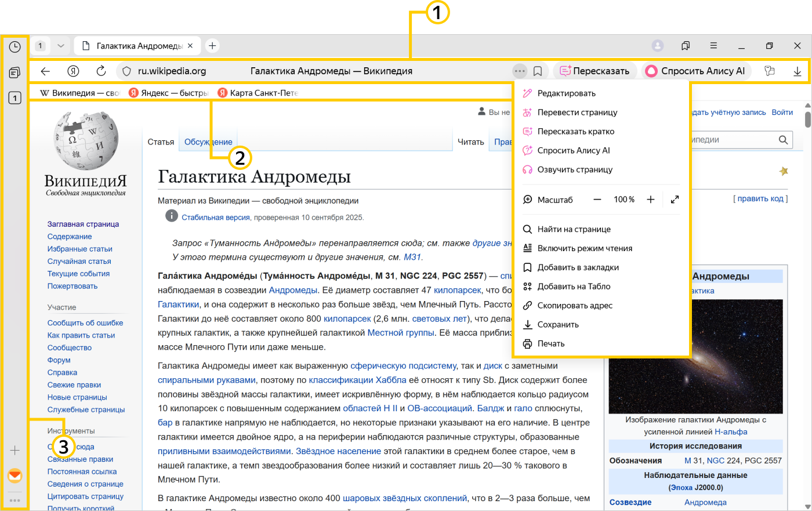Open the hamburger browser main menu
Screen dimensions: 812x511
coord(713,46)
